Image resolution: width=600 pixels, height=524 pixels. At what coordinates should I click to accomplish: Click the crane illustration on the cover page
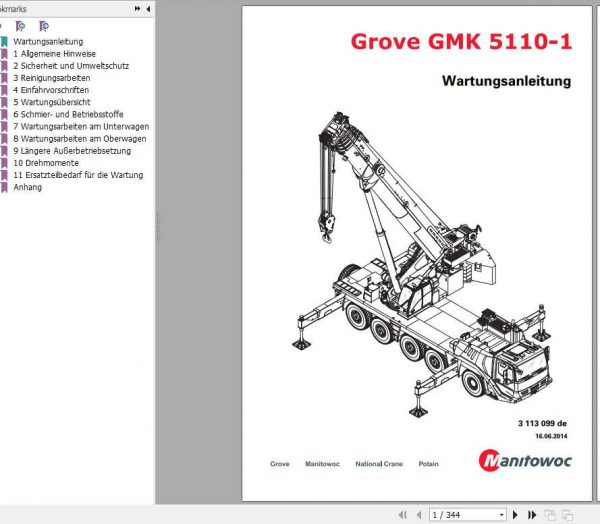pyautogui.click(x=422, y=264)
